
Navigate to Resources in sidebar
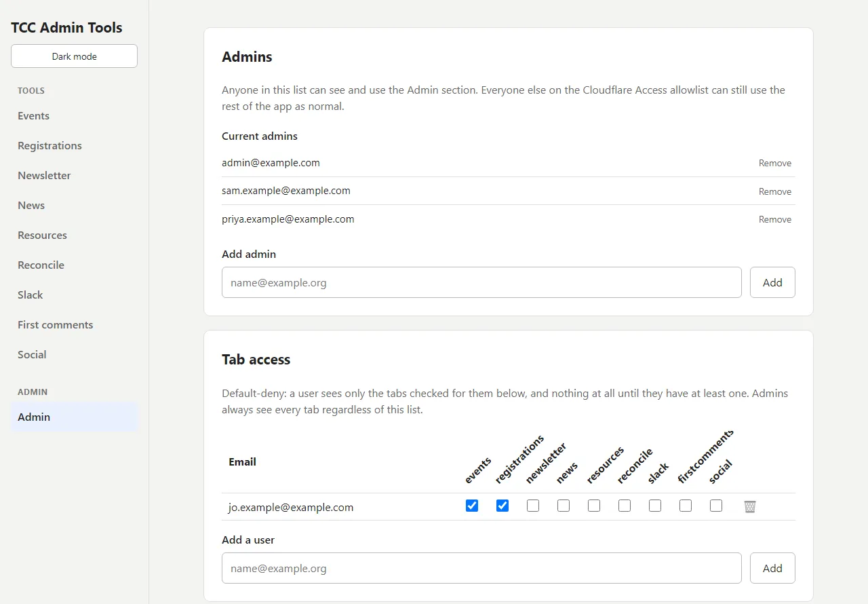tap(74, 235)
